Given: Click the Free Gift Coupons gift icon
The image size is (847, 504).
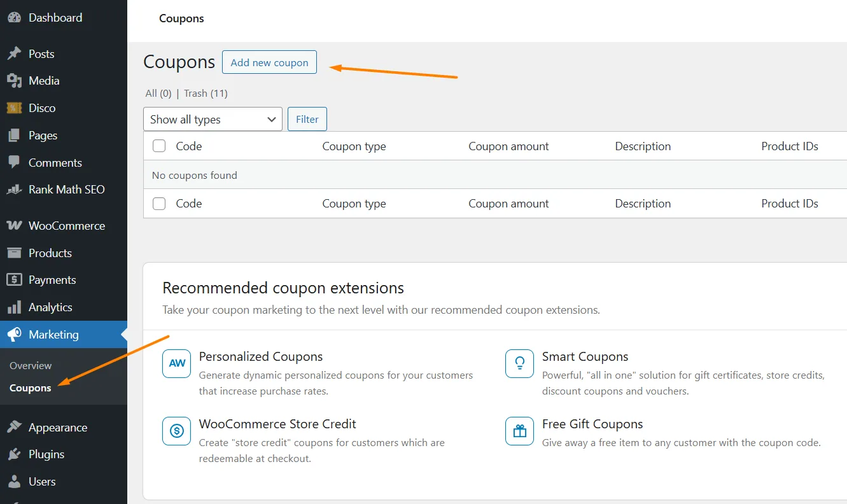Looking at the screenshot, I should [x=520, y=431].
